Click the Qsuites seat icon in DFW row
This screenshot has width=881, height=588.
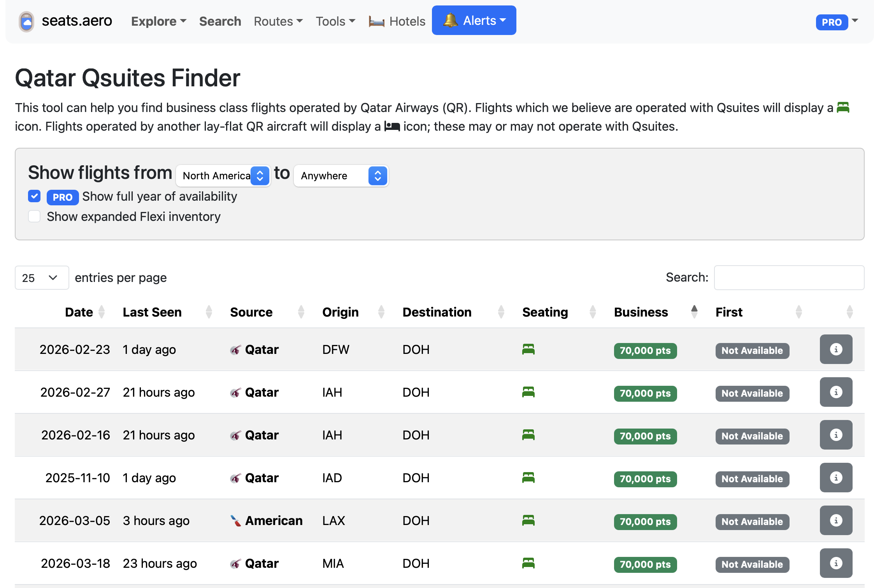(x=528, y=349)
